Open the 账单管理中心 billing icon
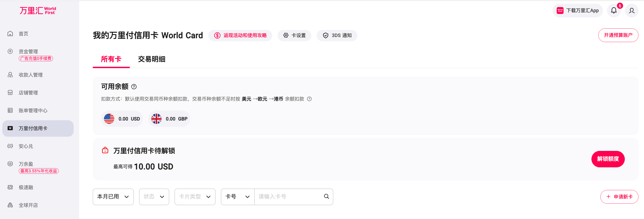 [10, 110]
